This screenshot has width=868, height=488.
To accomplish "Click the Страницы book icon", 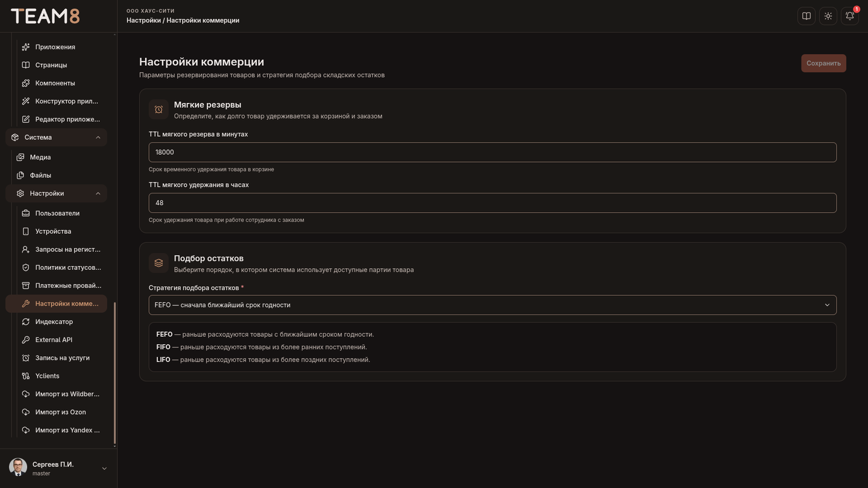I will [x=26, y=65].
